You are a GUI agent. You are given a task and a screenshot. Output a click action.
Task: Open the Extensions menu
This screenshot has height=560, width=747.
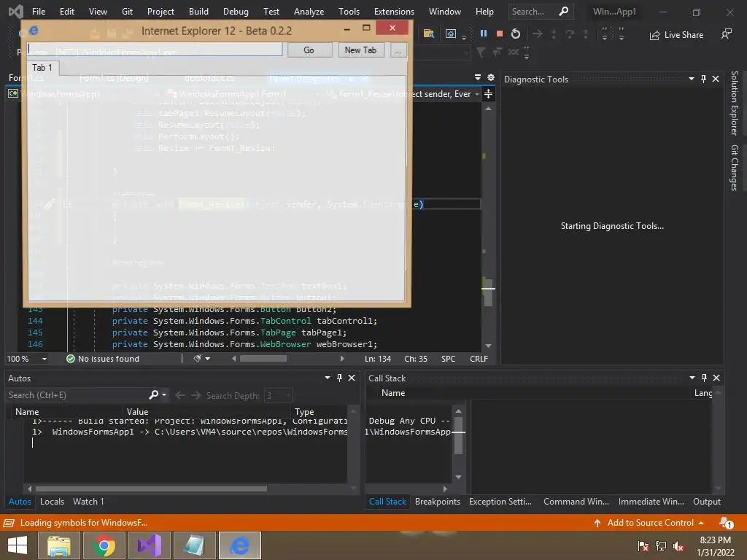coord(394,12)
